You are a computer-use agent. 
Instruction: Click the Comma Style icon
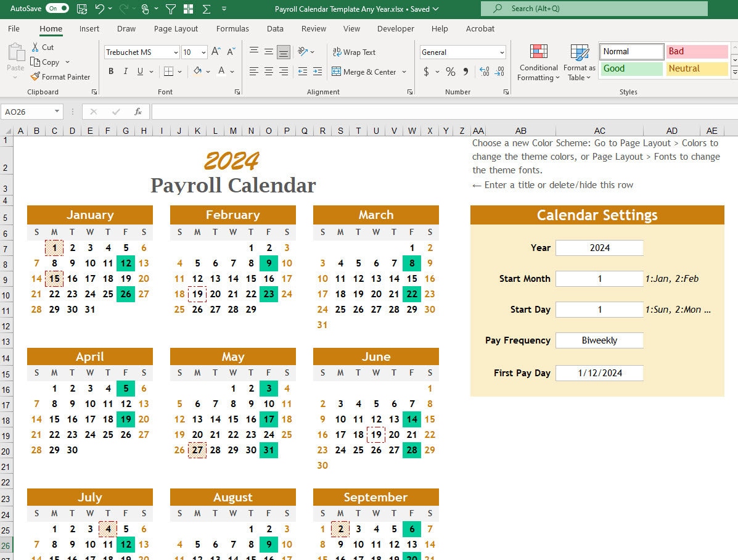pos(465,72)
